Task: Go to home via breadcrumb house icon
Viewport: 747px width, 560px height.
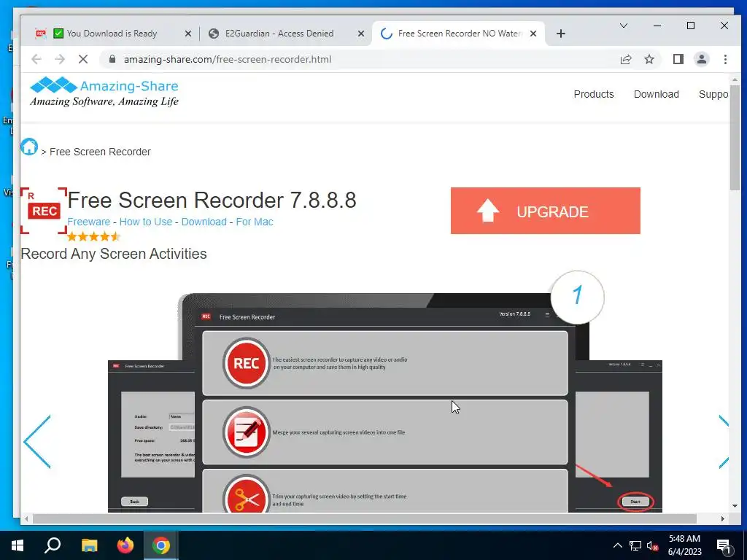Action: coord(29,147)
